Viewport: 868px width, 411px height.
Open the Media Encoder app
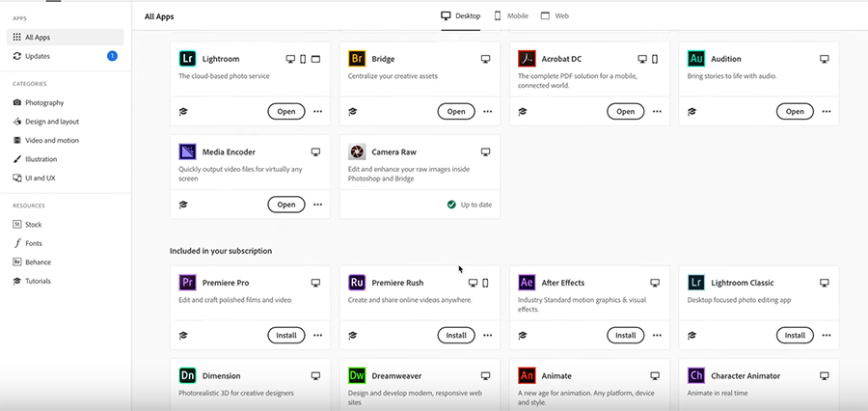pos(286,205)
